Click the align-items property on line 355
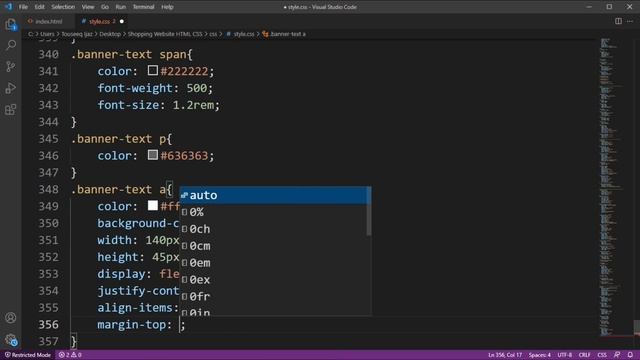The image size is (640, 360). [x=135, y=308]
